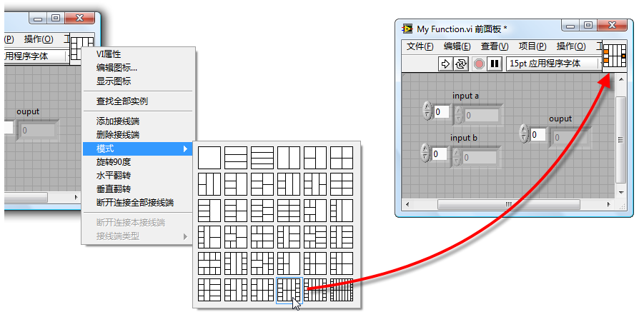Choose the last pattern in the bottom row

click(x=342, y=289)
